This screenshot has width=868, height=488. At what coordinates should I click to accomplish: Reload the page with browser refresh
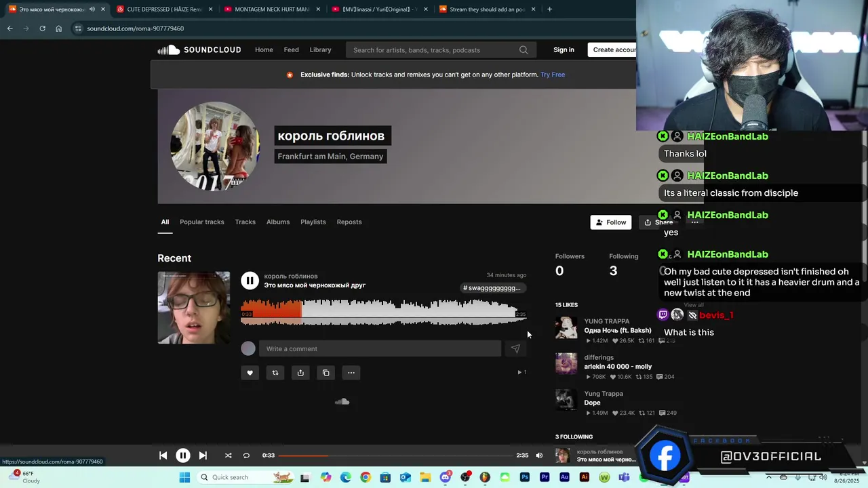[x=42, y=28]
